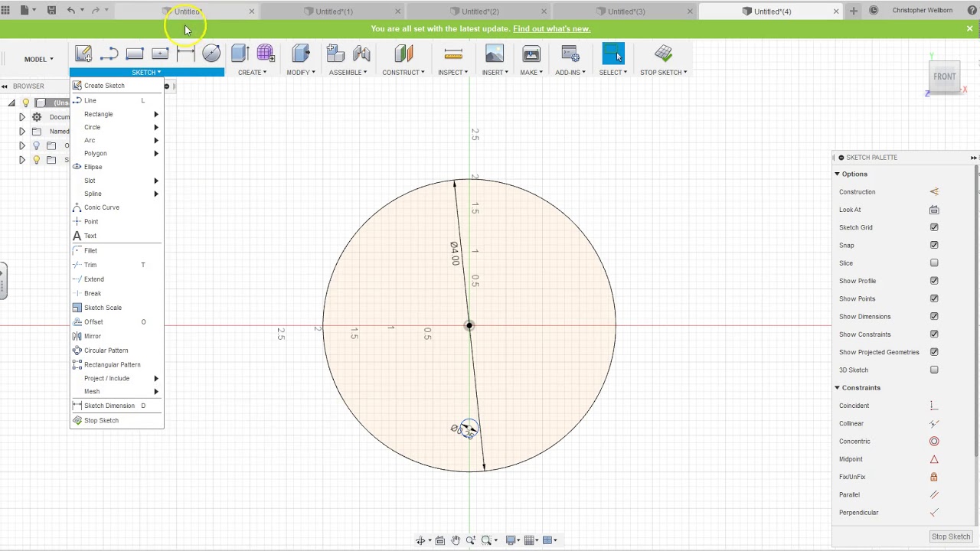Toggle the Show Projected Geometries checkbox
The height and width of the screenshot is (551, 980).
934,352
